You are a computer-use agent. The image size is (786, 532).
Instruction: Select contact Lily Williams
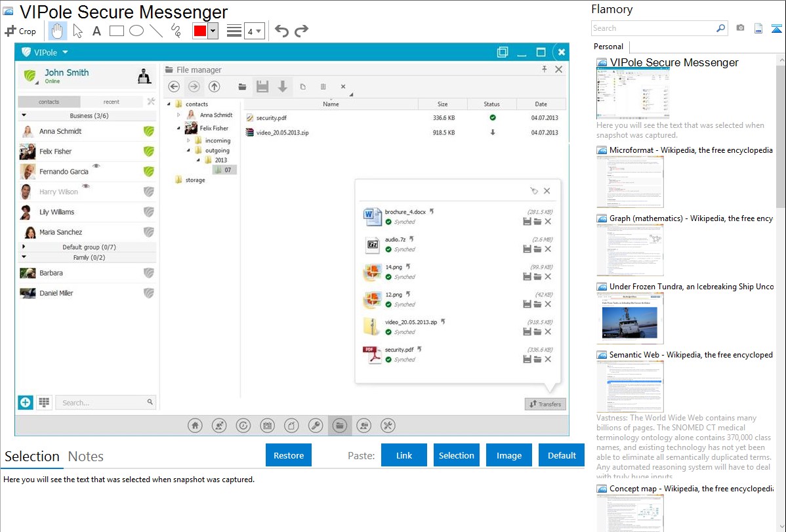pos(87,212)
